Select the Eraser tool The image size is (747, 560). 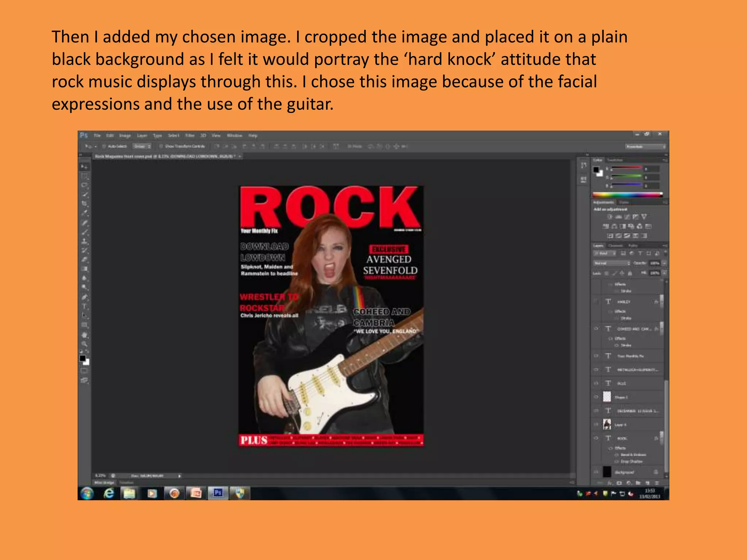(x=84, y=260)
